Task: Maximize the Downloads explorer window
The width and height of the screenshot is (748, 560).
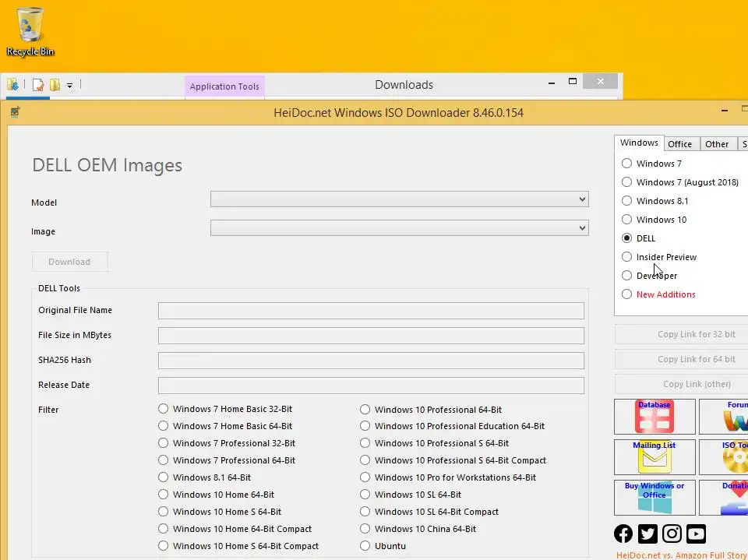Action: 573,82
